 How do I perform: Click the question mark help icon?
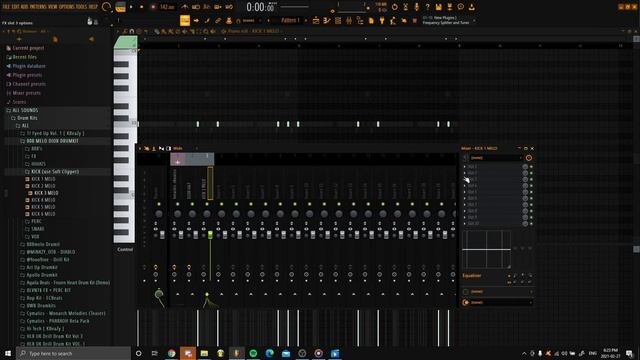tap(427, 7)
